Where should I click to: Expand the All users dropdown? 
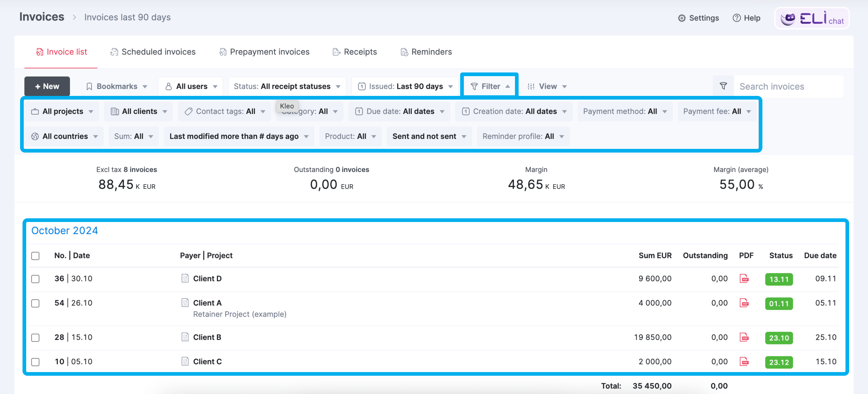pos(191,86)
